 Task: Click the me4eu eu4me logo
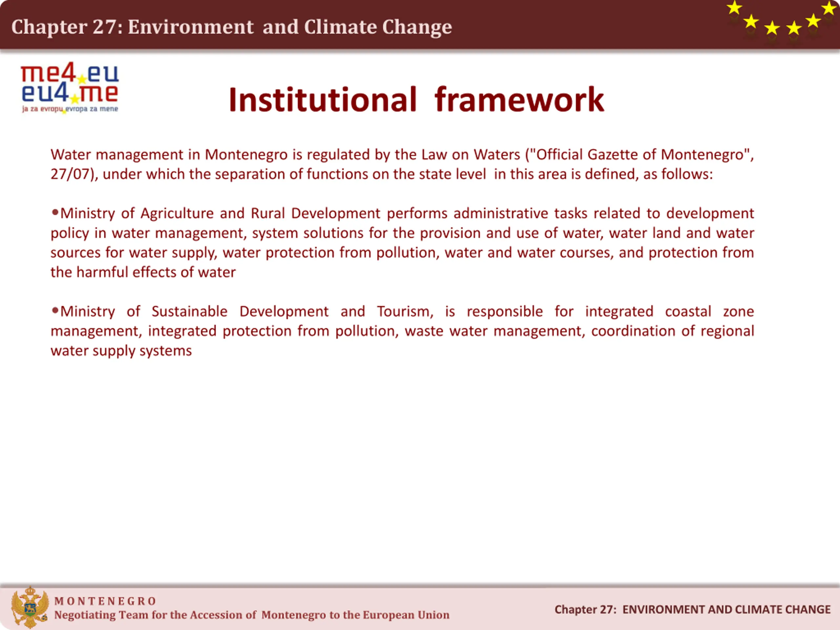(70, 88)
